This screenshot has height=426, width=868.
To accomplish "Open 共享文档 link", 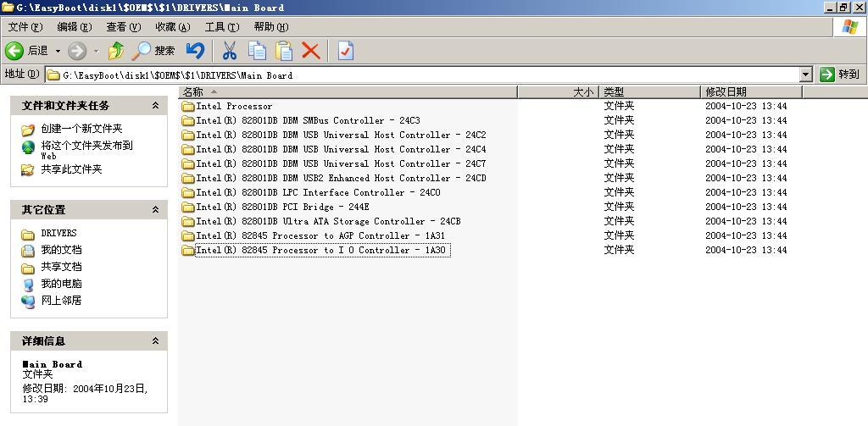I will pos(61,267).
